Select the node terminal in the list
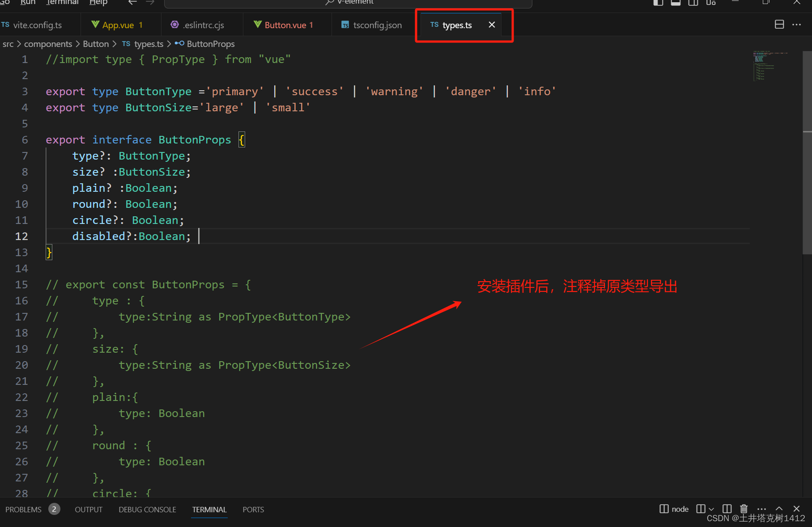Viewport: 812px width, 527px height. pyautogui.click(x=680, y=509)
